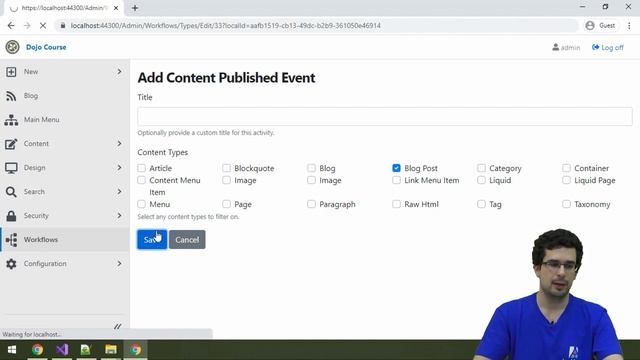Image resolution: width=640 pixels, height=360 pixels.
Task: Open the Guest profile menu
Action: (600, 25)
